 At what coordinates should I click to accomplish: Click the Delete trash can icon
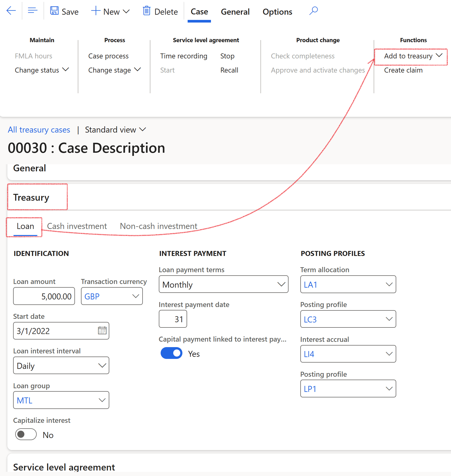coord(146,11)
